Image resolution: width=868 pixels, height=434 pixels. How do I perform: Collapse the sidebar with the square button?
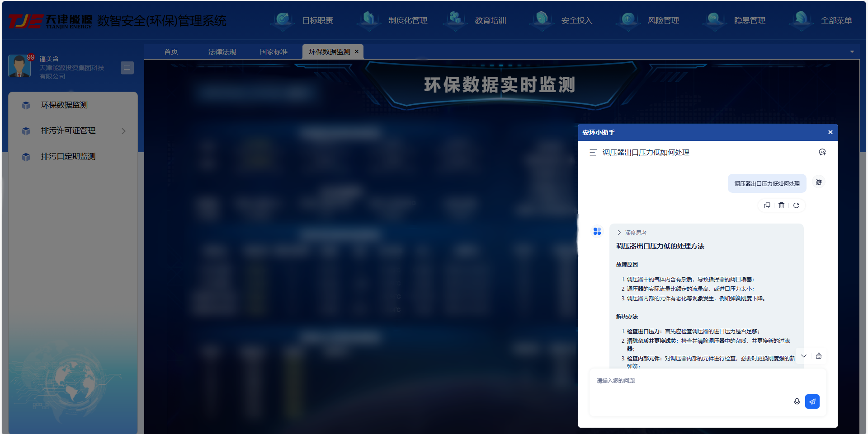coord(127,68)
